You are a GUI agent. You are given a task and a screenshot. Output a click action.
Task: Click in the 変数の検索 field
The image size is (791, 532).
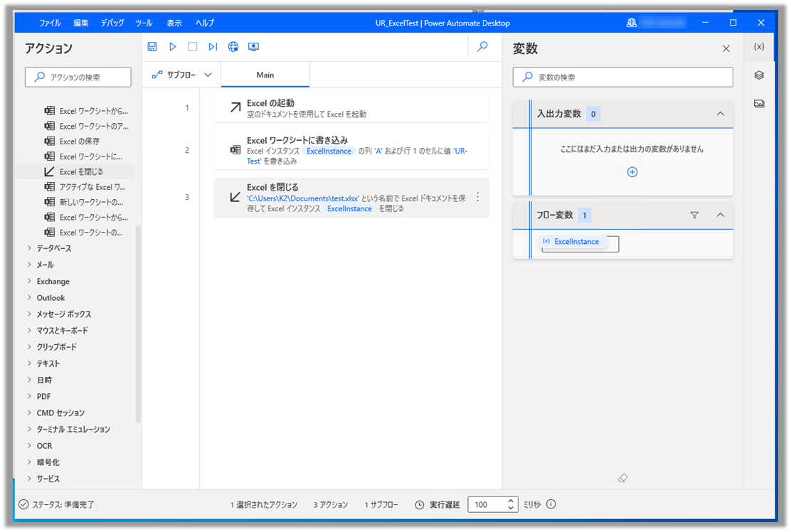pos(623,77)
